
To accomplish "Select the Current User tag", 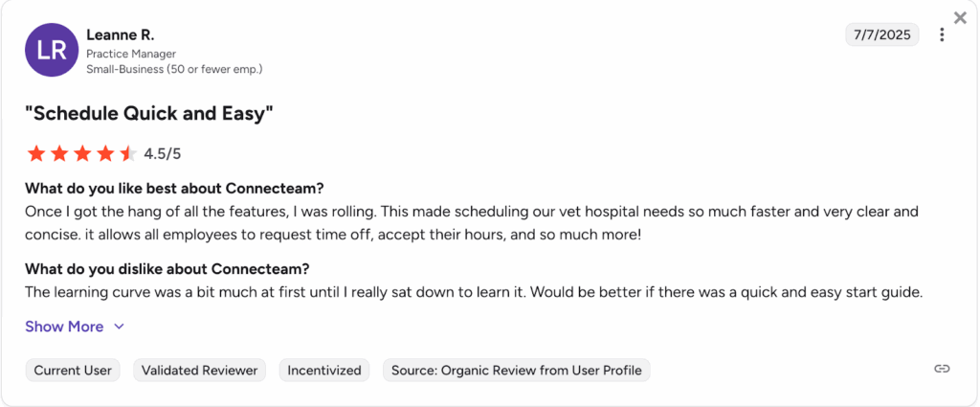I will (73, 371).
